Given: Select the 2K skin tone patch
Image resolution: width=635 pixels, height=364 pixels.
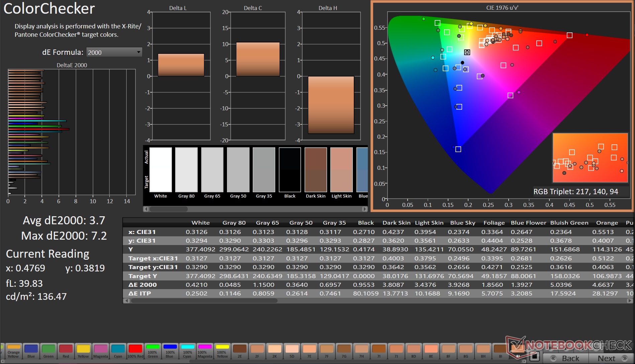Looking at the screenshot, I should (x=275, y=351).
